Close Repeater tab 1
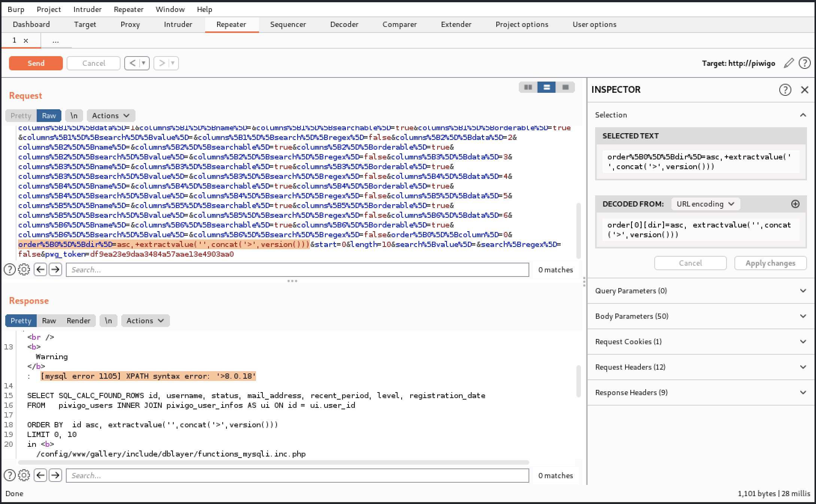816x504 pixels. (x=26, y=40)
